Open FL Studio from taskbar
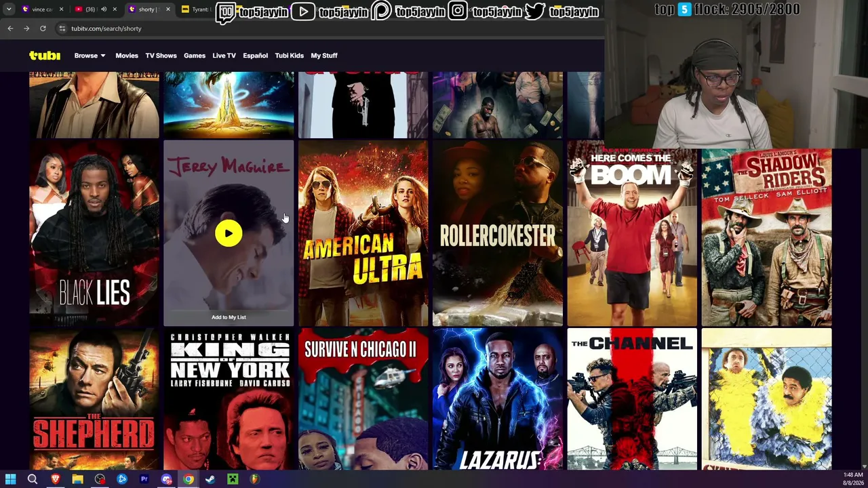 [254, 479]
